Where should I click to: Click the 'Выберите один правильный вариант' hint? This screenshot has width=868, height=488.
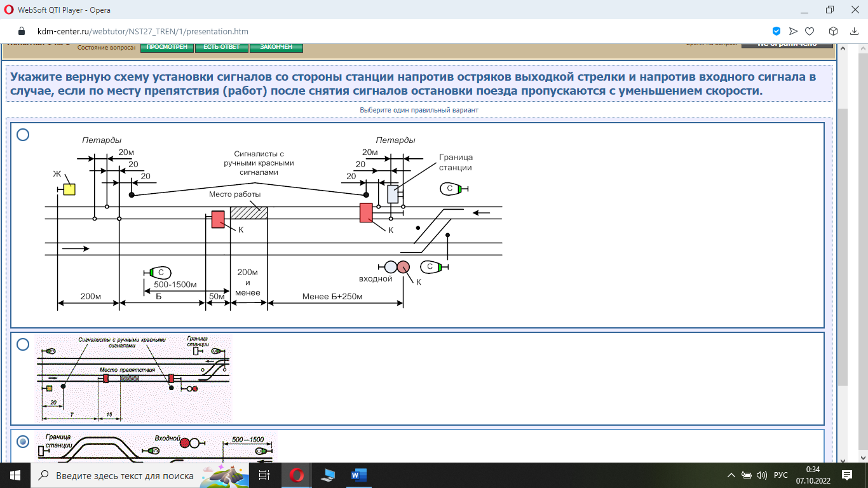[419, 110]
